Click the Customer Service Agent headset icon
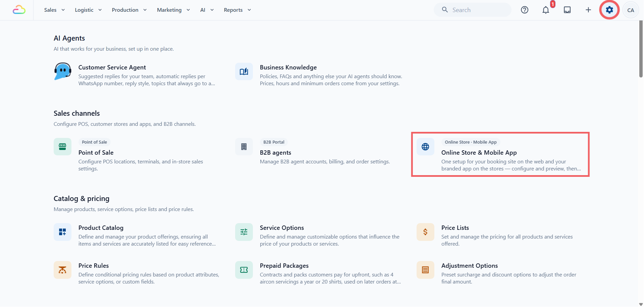Screen dimensions: 644x307 pyautogui.click(x=63, y=71)
